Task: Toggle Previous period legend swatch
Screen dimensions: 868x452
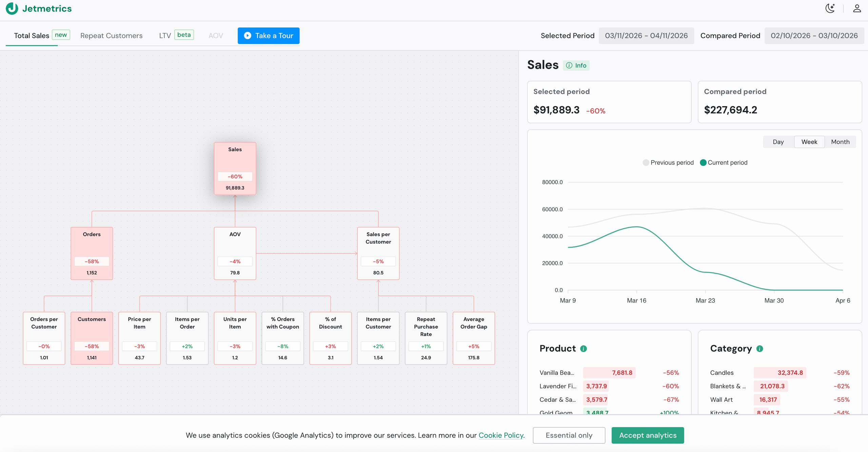Action: pos(646,162)
